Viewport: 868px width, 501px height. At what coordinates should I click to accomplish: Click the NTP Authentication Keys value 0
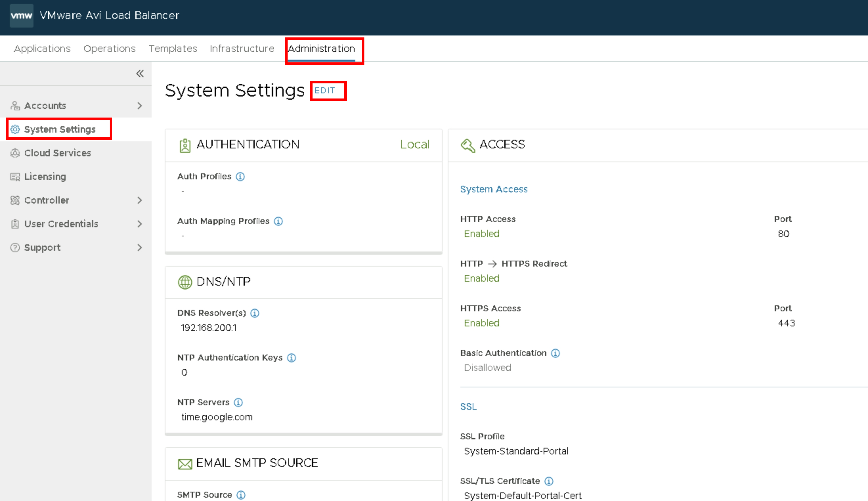[x=184, y=373]
